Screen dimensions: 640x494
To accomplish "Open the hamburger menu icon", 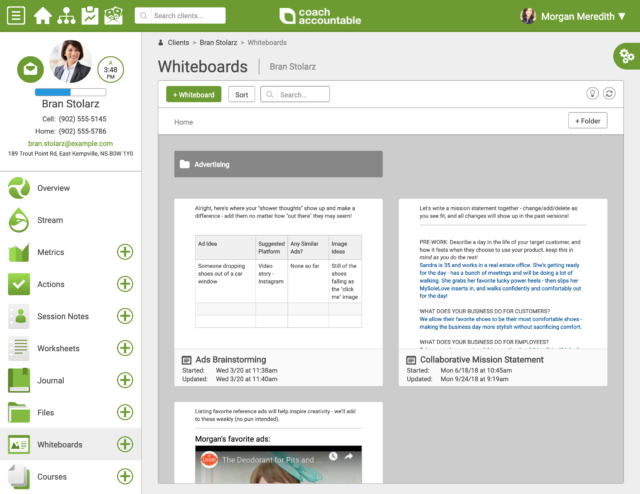I will tap(16, 16).
